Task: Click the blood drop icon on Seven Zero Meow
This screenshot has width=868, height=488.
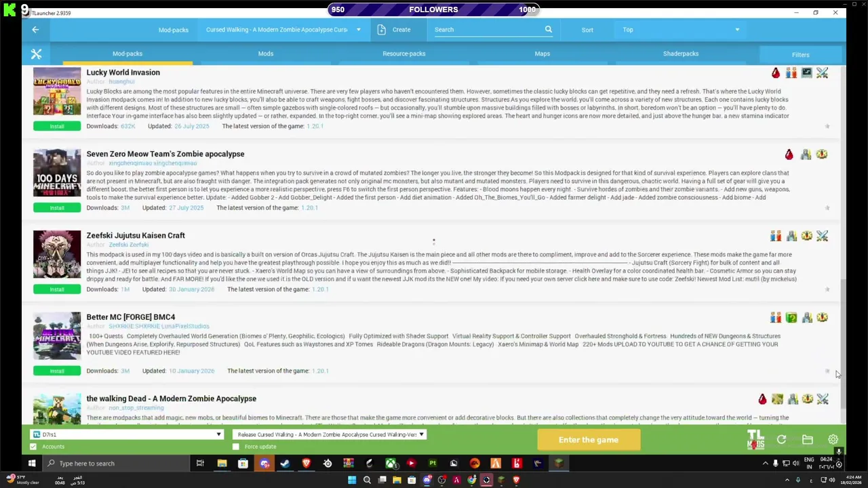Action: tap(789, 155)
